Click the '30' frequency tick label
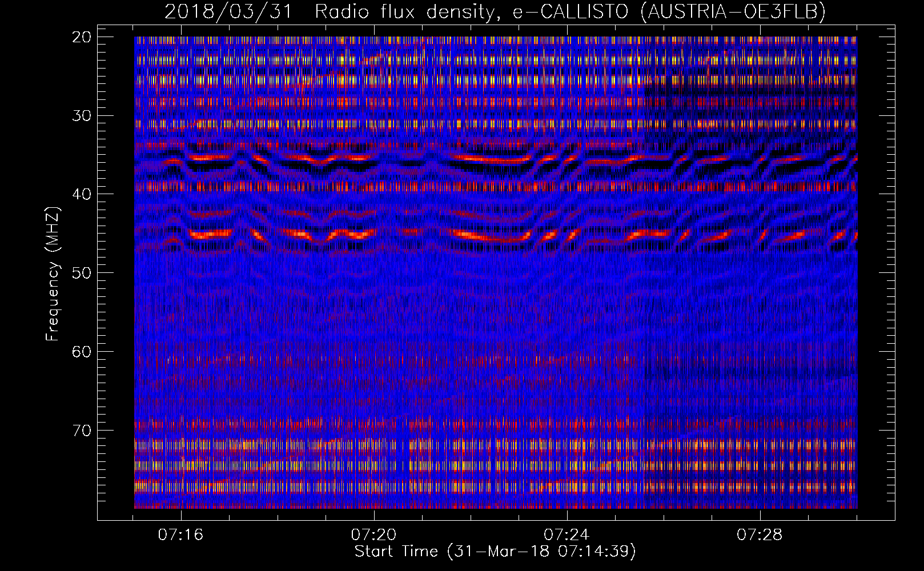Image resolution: width=924 pixels, height=571 pixels. click(82, 115)
